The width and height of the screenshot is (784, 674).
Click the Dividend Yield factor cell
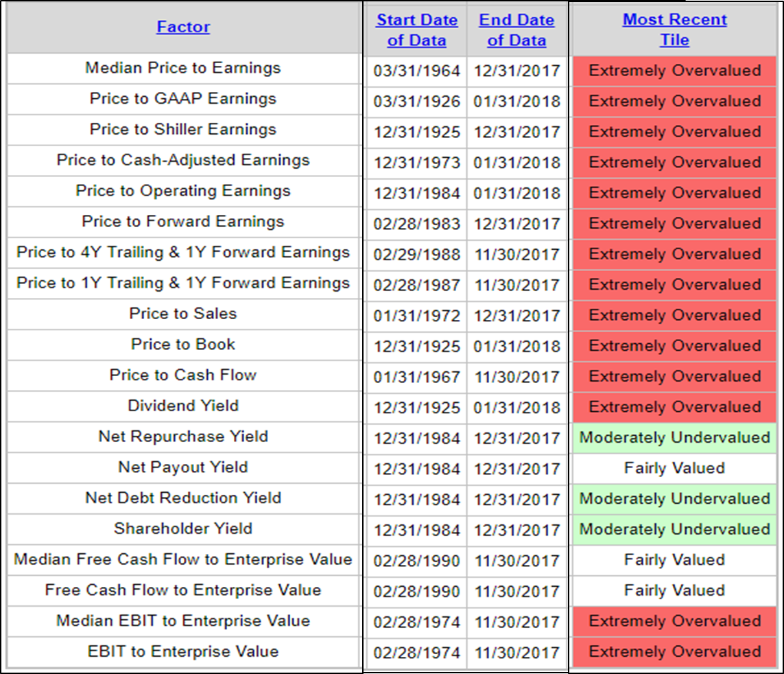pos(183,406)
